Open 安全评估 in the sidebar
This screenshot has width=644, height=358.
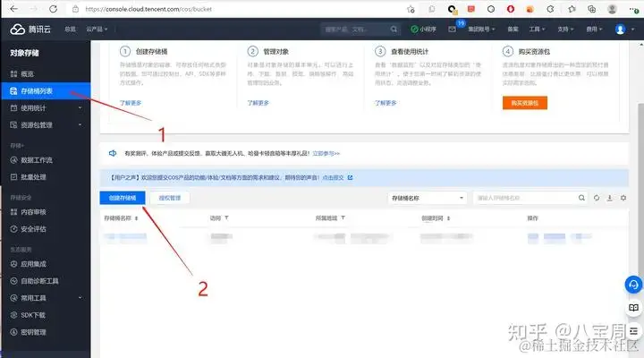coord(46,229)
